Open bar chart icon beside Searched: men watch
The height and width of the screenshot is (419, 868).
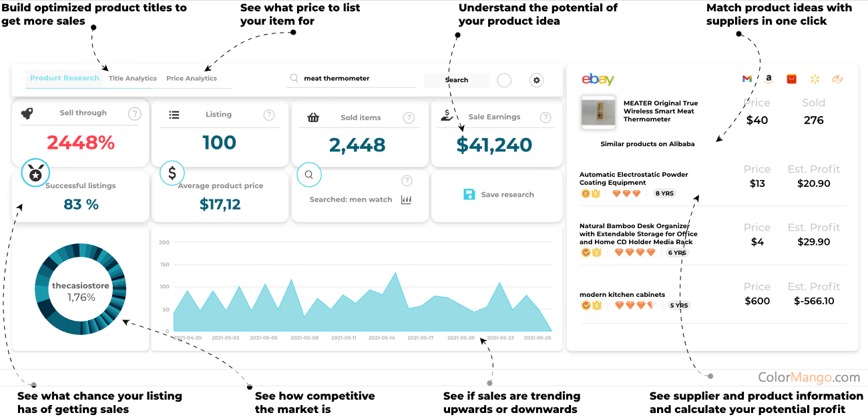[x=406, y=199]
